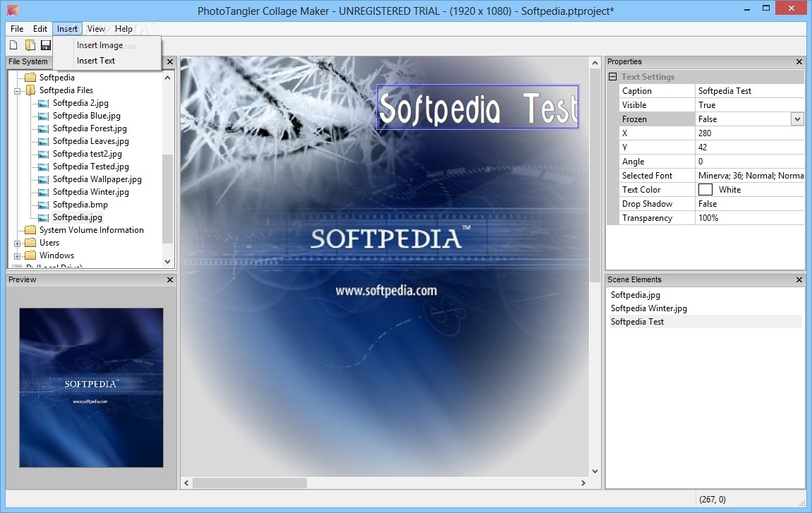Collapse the Text Settings property group
The image size is (812, 513).
(x=612, y=77)
